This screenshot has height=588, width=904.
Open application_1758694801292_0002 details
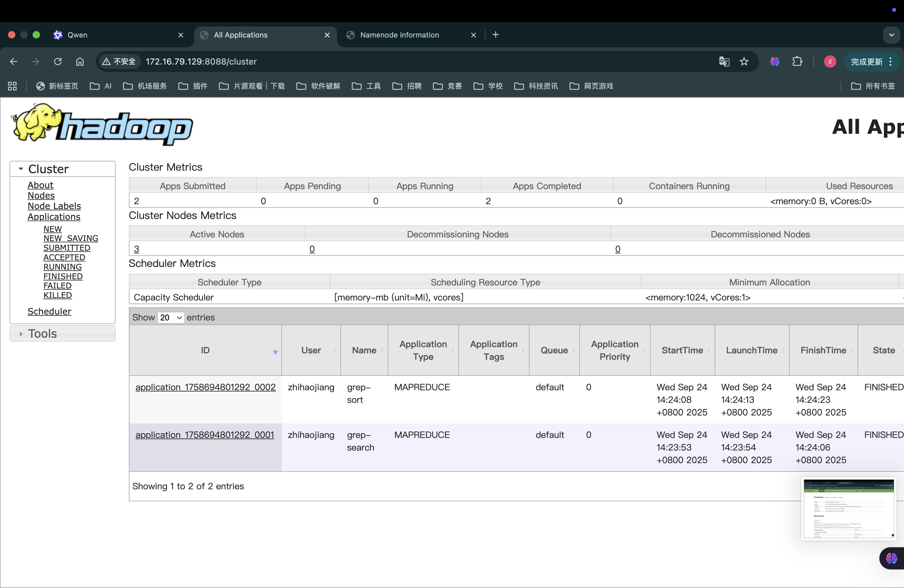tap(205, 387)
